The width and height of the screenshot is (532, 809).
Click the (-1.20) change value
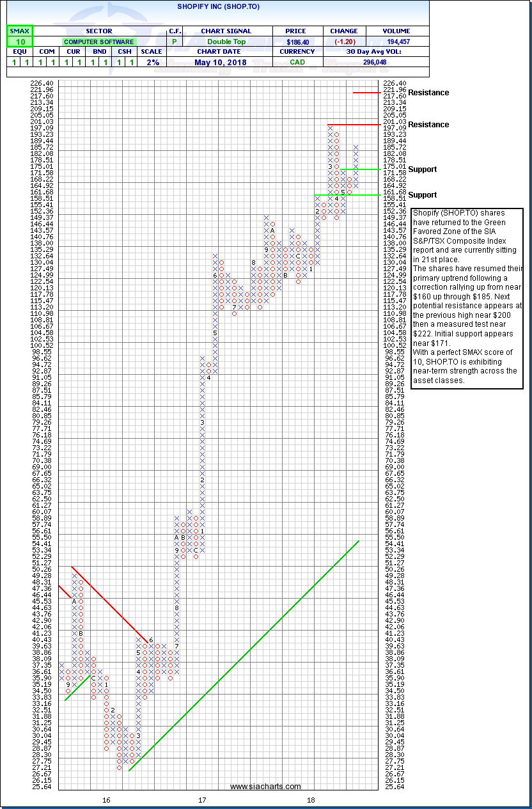point(344,42)
